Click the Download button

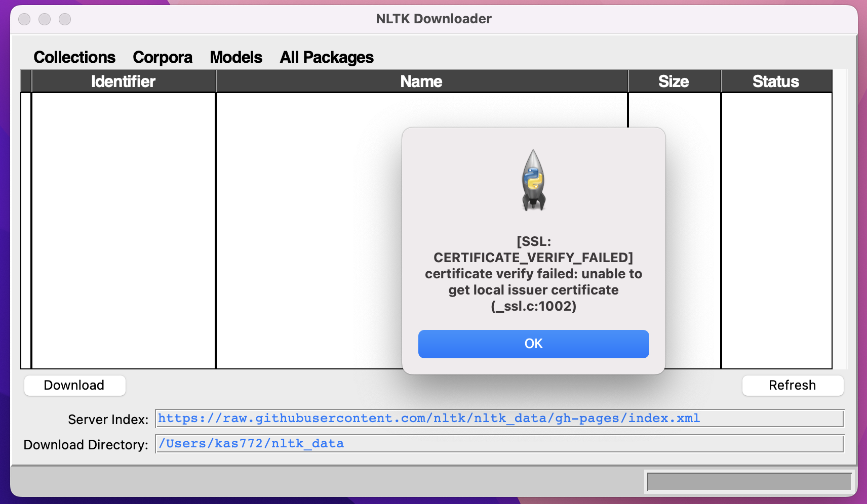[74, 385]
